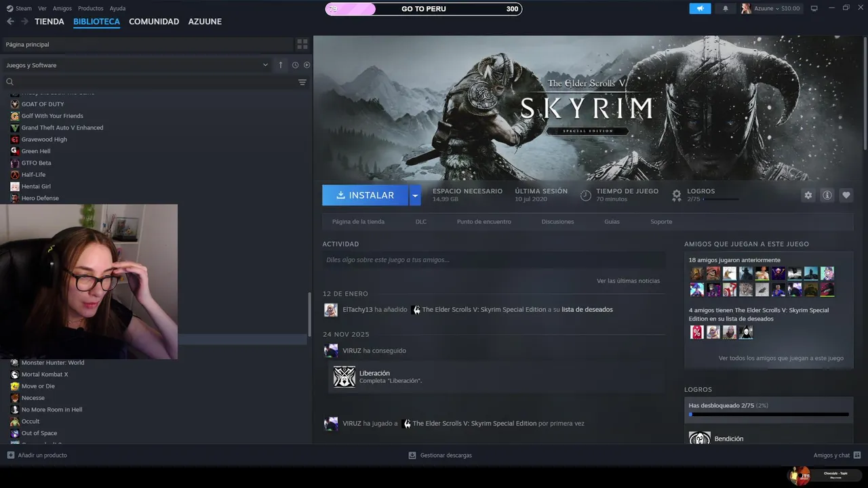The width and height of the screenshot is (868, 488).
Task: Open the game information icon
Action: pos(827,195)
